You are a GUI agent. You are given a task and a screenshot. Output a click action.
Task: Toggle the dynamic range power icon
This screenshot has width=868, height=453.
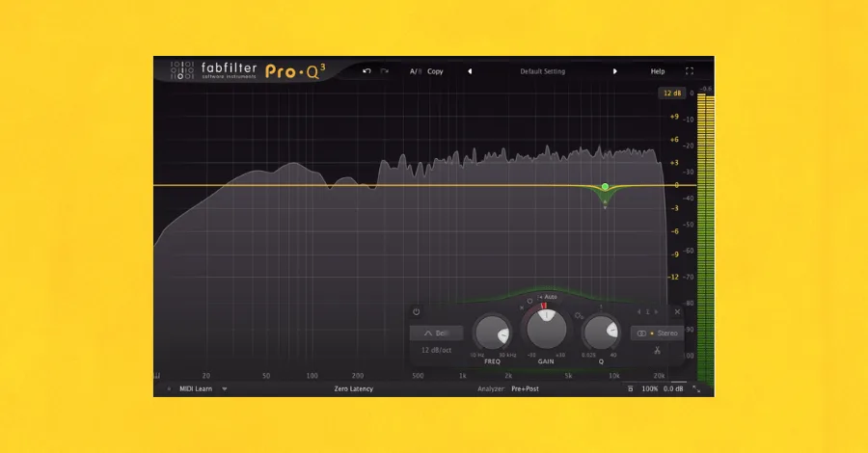[529, 302]
